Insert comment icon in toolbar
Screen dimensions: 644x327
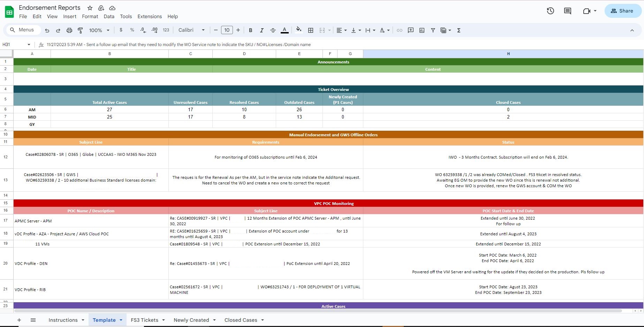(411, 30)
